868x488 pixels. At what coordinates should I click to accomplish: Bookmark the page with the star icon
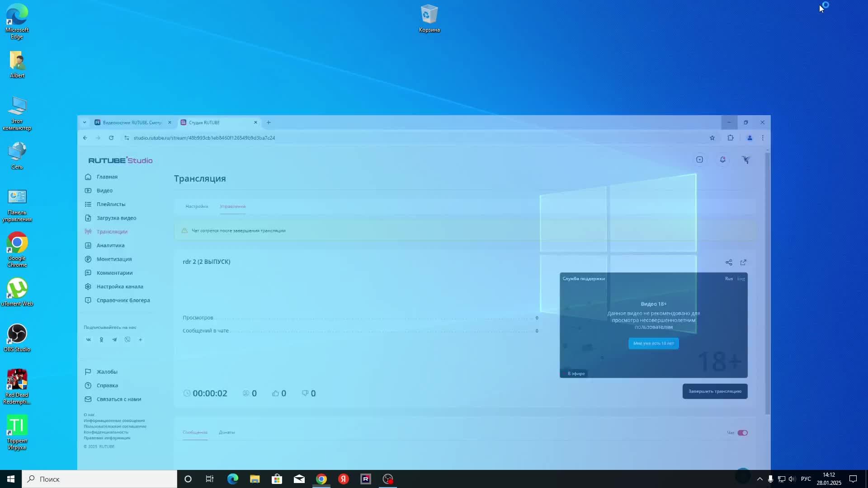click(x=712, y=138)
